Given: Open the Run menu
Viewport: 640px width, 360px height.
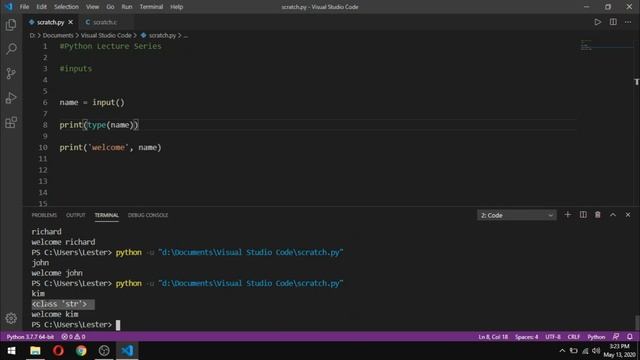Looking at the screenshot, I should (x=127, y=7).
